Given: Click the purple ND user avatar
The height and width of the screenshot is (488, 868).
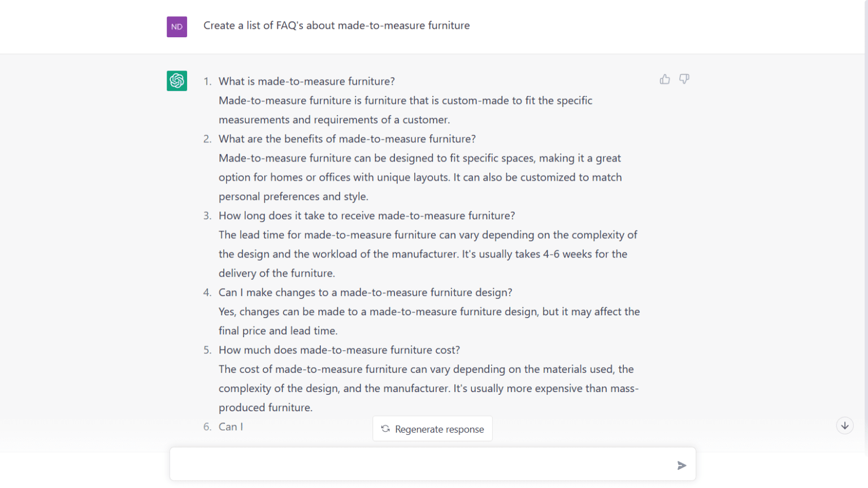Looking at the screenshot, I should pos(177,27).
